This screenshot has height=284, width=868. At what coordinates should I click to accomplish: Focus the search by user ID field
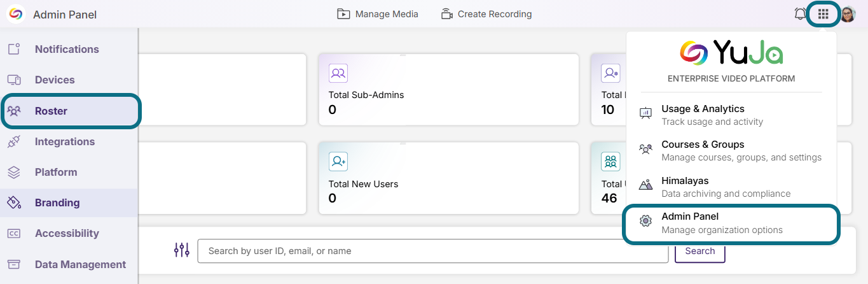pos(433,251)
